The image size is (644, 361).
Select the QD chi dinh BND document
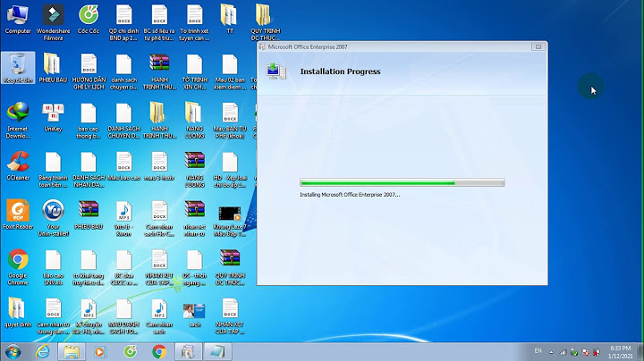tap(123, 22)
